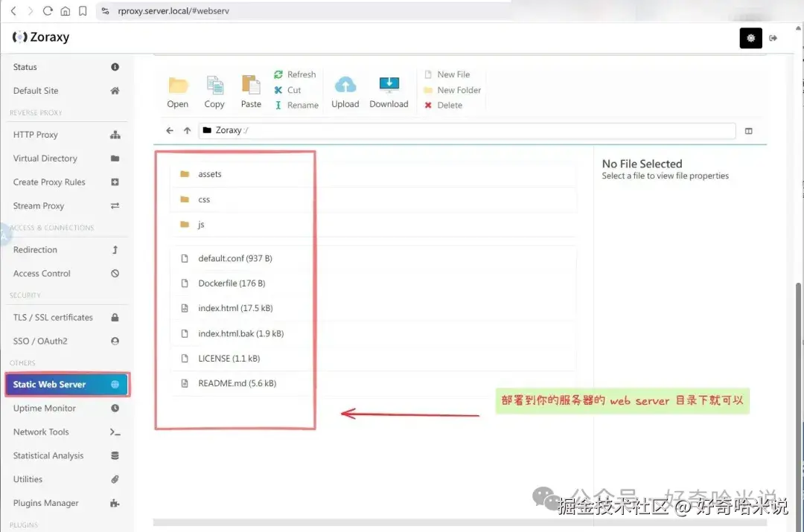Viewport: 804px width, 532px height.
Task: Open Statistical Analysis page
Action: click(x=67, y=455)
